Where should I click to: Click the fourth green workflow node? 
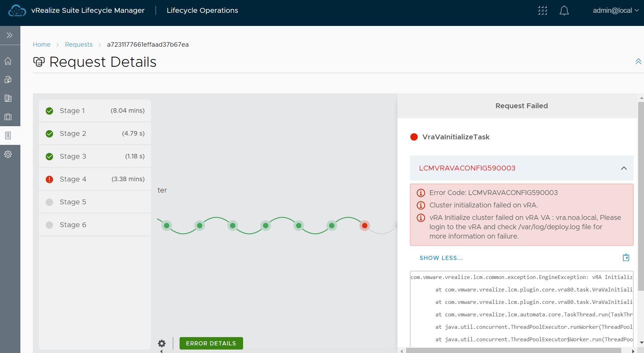point(266,226)
